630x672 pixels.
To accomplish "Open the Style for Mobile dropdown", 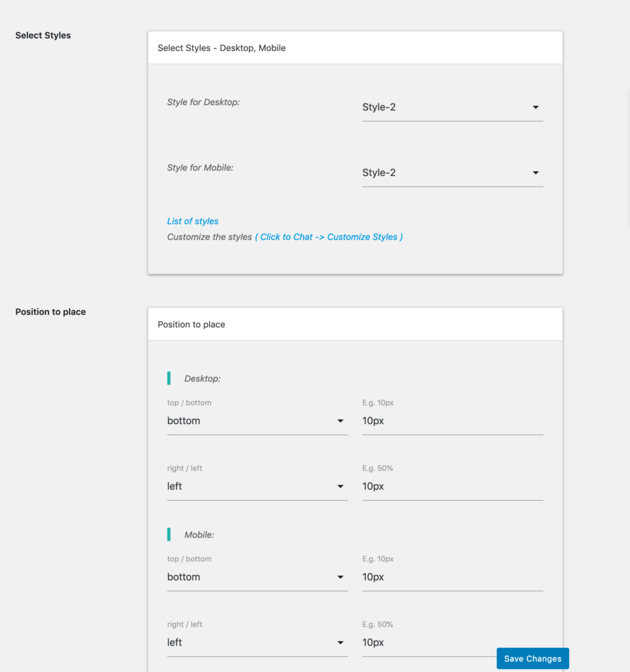I will pos(452,173).
